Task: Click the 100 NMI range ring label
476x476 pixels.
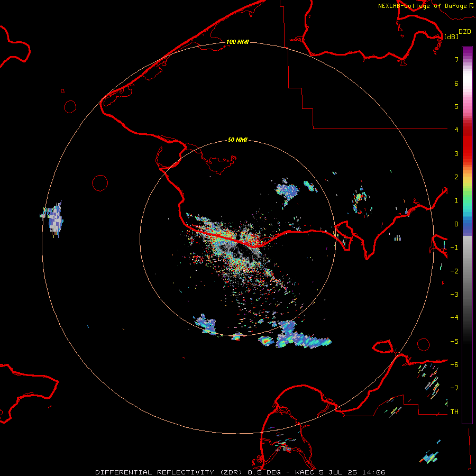Action: click(x=237, y=42)
